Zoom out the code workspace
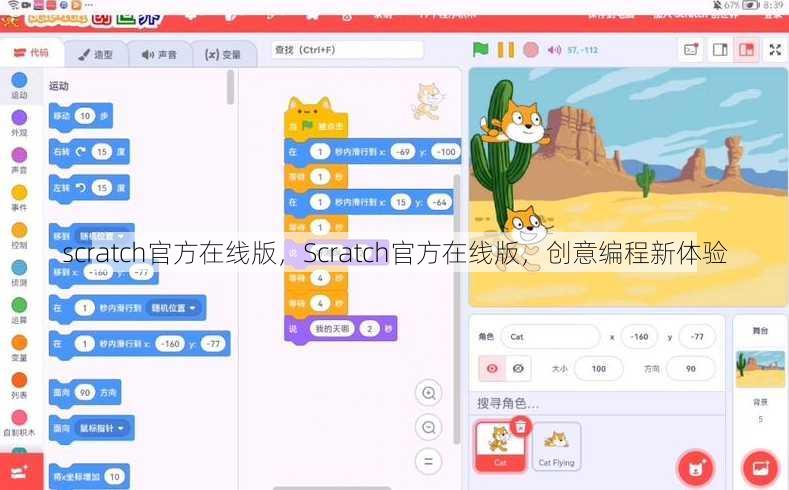 pyautogui.click(x=429, y=427)
